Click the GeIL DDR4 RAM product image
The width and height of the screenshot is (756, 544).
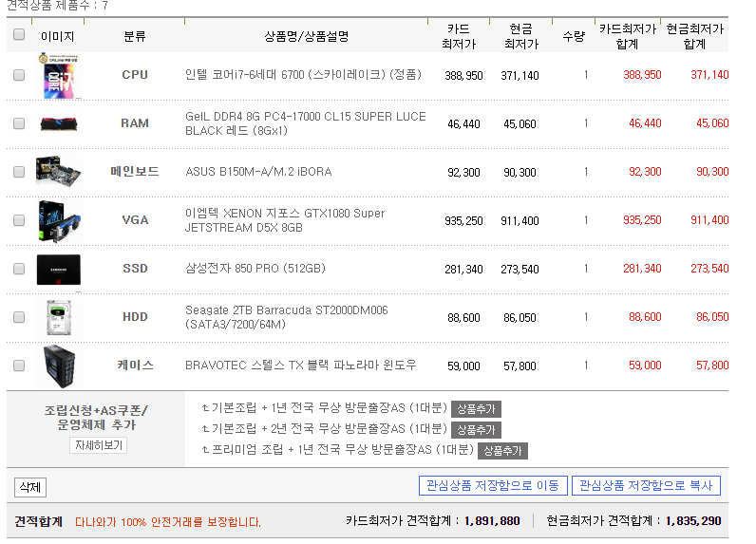[58, 123]
